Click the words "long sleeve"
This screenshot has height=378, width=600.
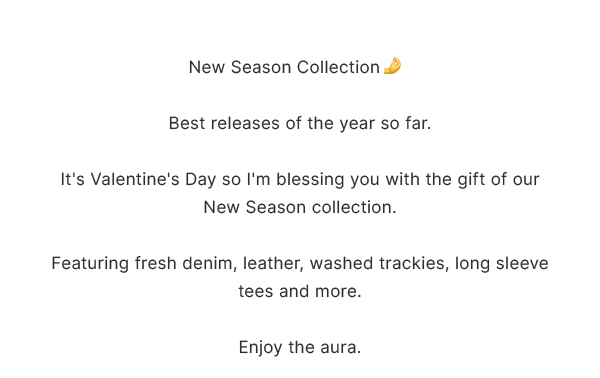pyautogui.click(x=502, y=264)
